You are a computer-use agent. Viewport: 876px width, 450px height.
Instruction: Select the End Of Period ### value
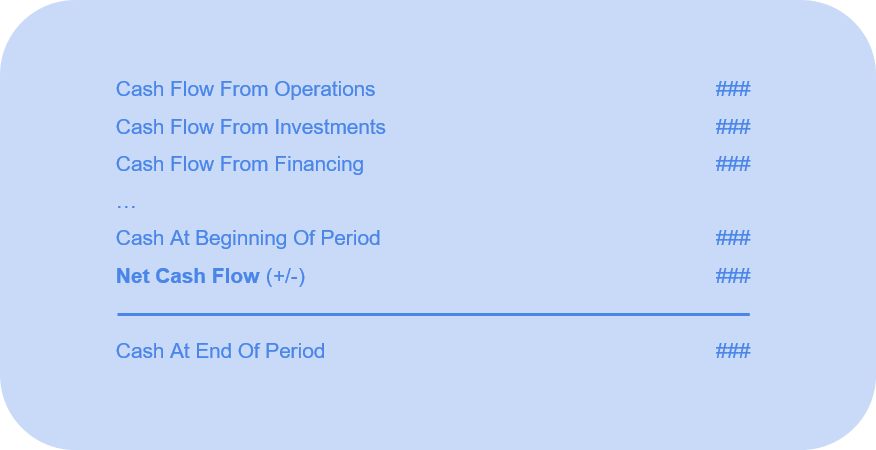pyautogui.click(x=733, y=351)
